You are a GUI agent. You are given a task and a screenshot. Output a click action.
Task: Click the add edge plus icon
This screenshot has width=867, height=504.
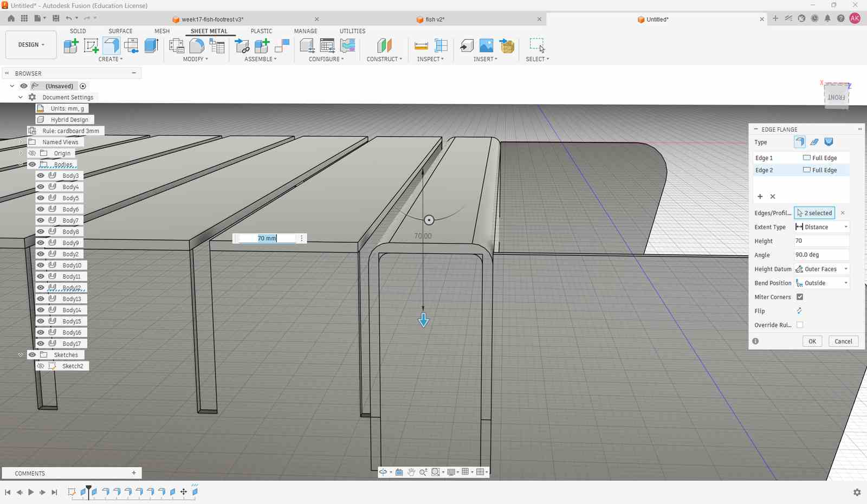coord(760,197)
